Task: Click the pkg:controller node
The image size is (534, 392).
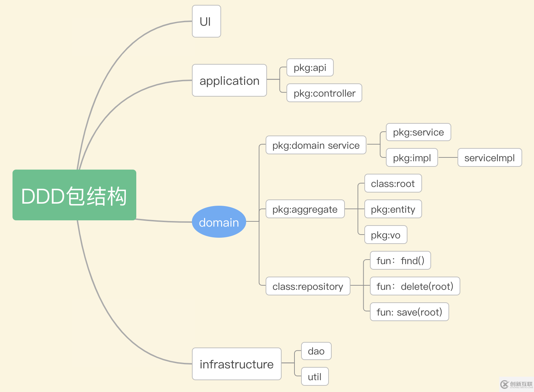Action: [x=324, y=93]
